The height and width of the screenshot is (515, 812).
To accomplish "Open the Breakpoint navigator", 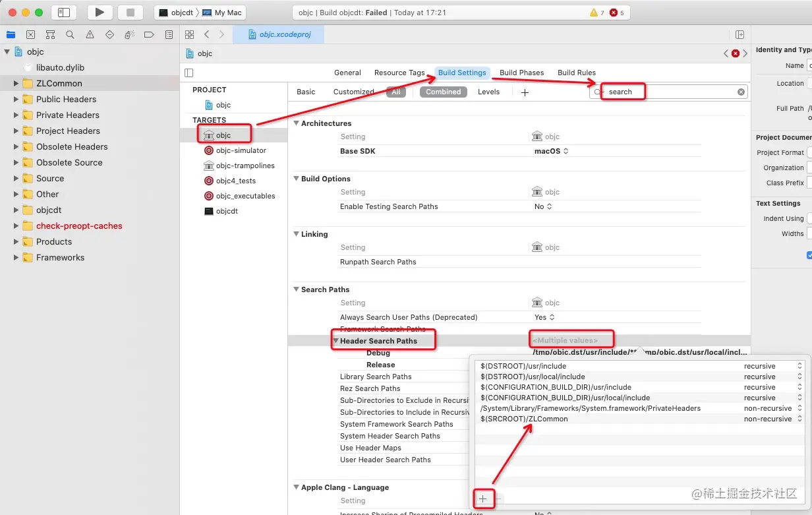I will 149,34.
